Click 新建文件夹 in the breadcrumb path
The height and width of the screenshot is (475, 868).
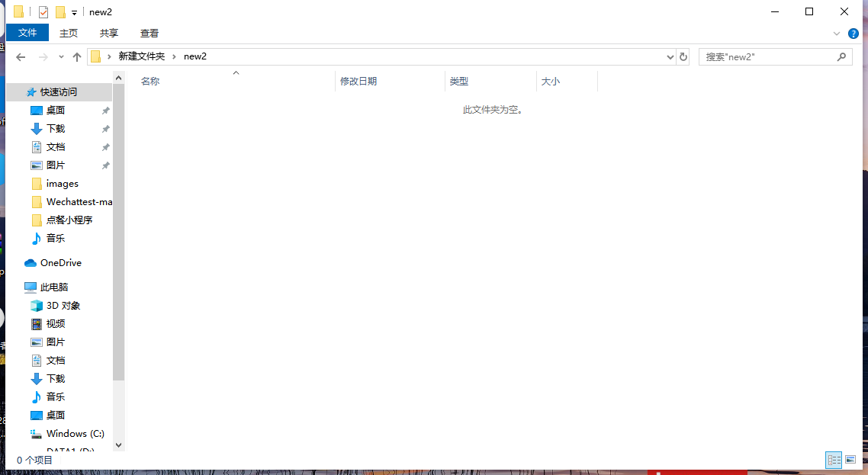tap(142, 56)
